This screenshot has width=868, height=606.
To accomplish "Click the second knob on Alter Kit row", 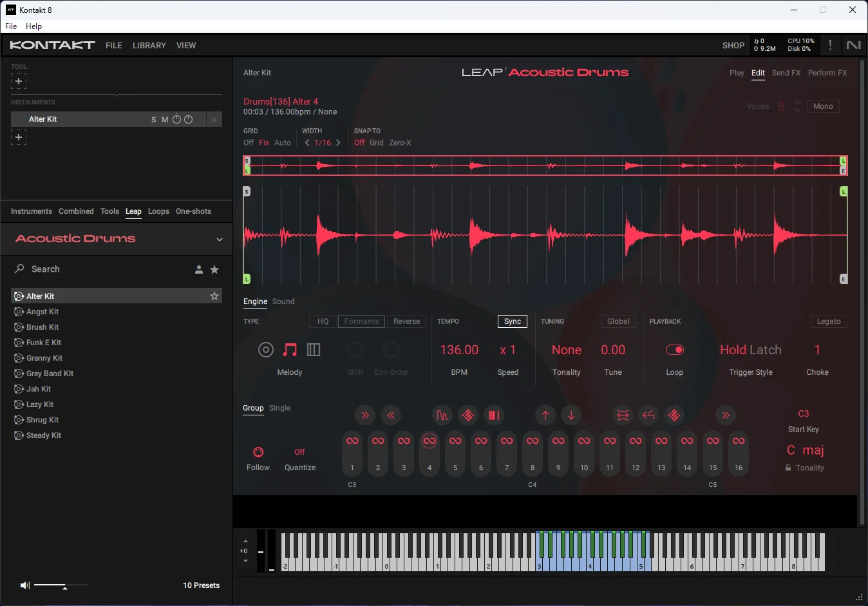I will (x=188, y=119).
